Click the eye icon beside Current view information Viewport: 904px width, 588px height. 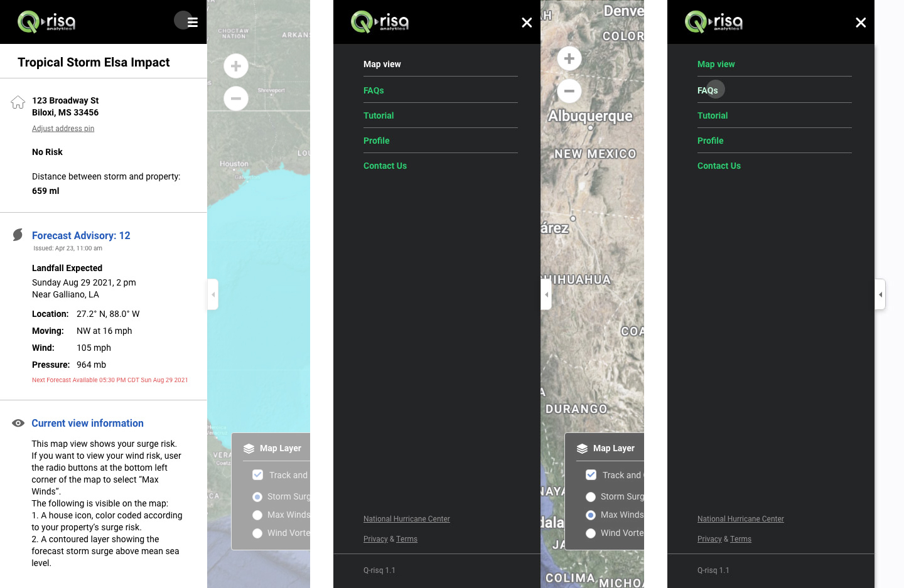coord(18,423)
